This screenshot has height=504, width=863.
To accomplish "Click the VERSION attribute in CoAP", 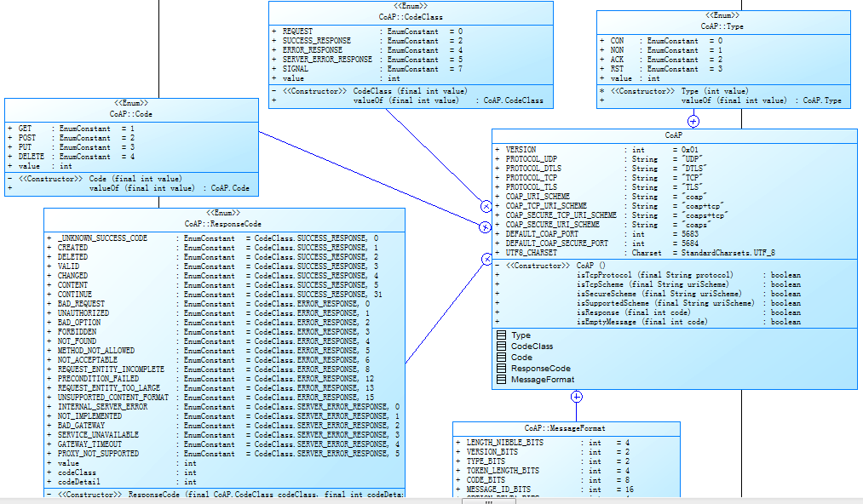I will coord(597,150).
